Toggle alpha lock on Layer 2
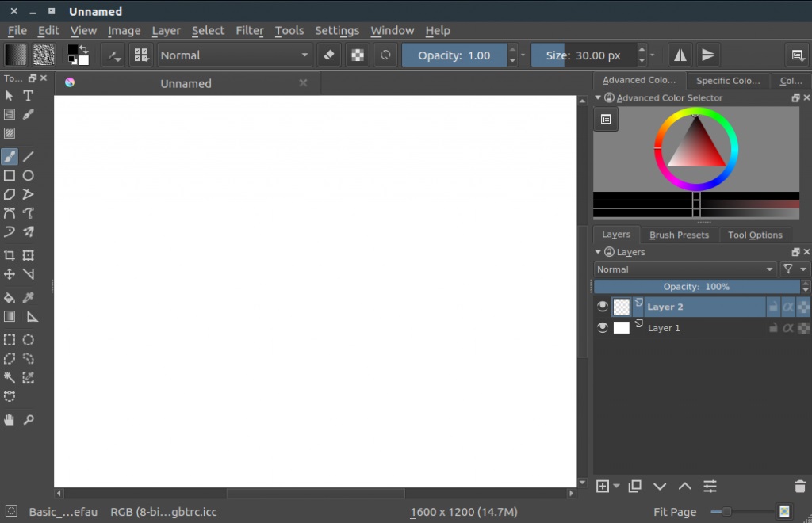812x523 pixels. (x=803, y=307)
